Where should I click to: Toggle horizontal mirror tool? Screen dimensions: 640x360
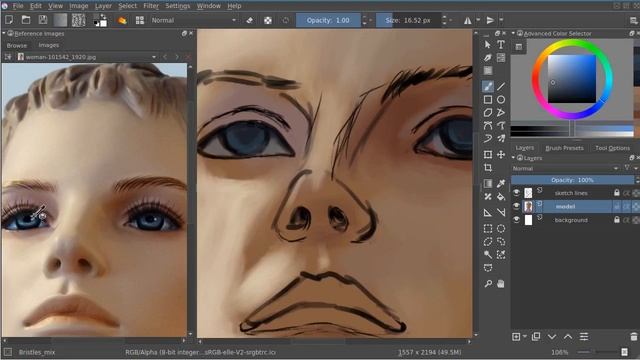coord(468,20)
